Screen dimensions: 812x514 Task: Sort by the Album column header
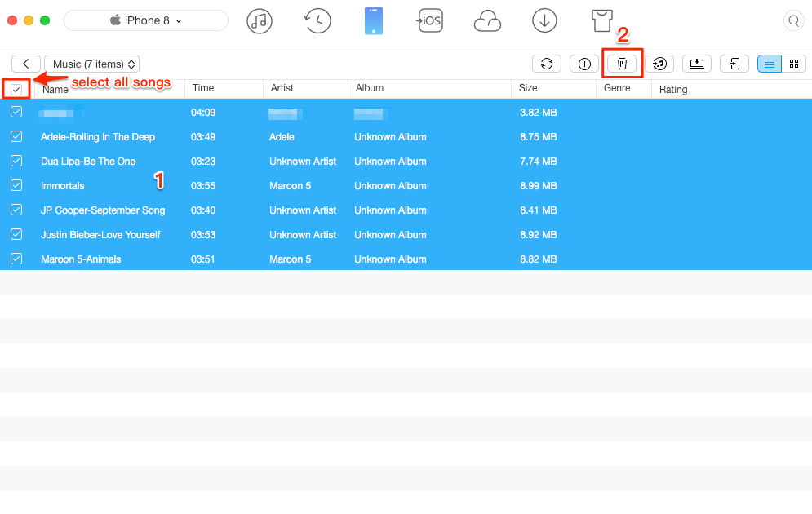pyautogui.click(x=369, y=88)
